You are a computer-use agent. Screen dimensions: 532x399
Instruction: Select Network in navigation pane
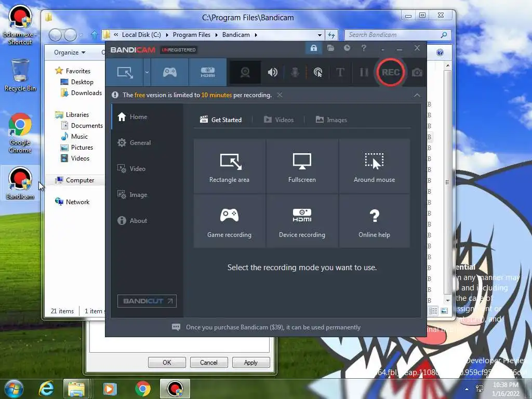click(72, 202)
